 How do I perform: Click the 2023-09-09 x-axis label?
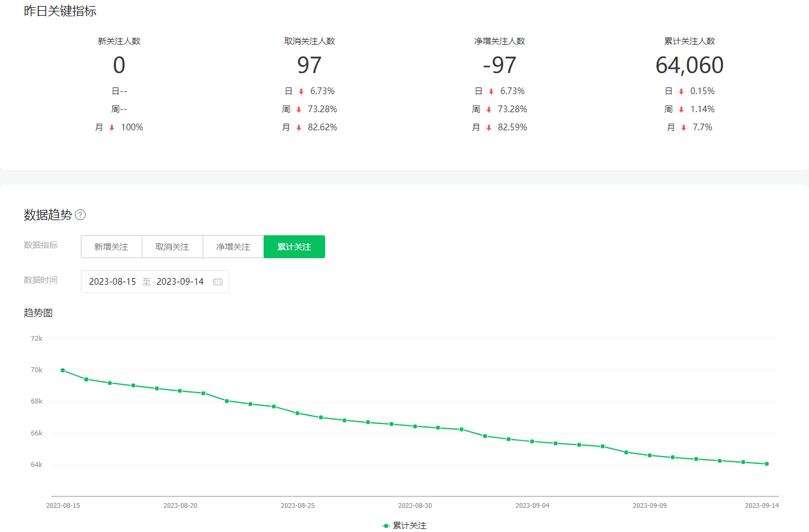649,505
